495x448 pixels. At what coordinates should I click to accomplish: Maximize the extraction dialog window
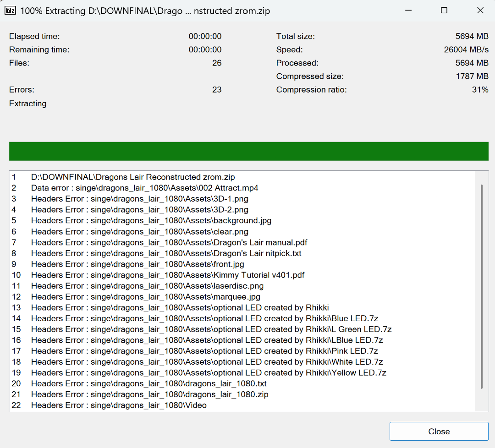[x=444, y=11]
